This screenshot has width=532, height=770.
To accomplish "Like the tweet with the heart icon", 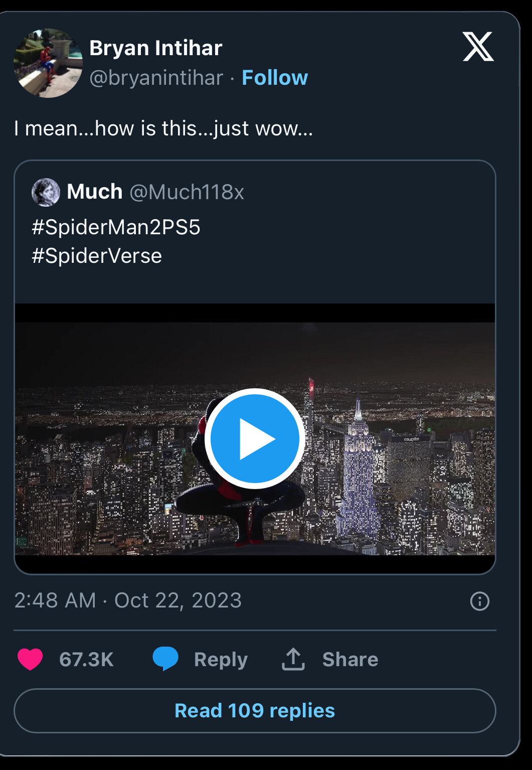I will [x=30, y=659].
